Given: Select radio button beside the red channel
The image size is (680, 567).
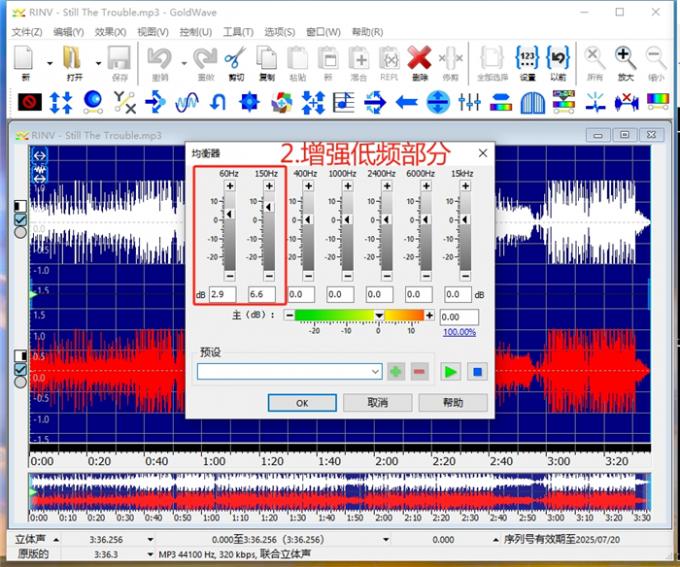Looking at the screenshot, I should point(20,382).
